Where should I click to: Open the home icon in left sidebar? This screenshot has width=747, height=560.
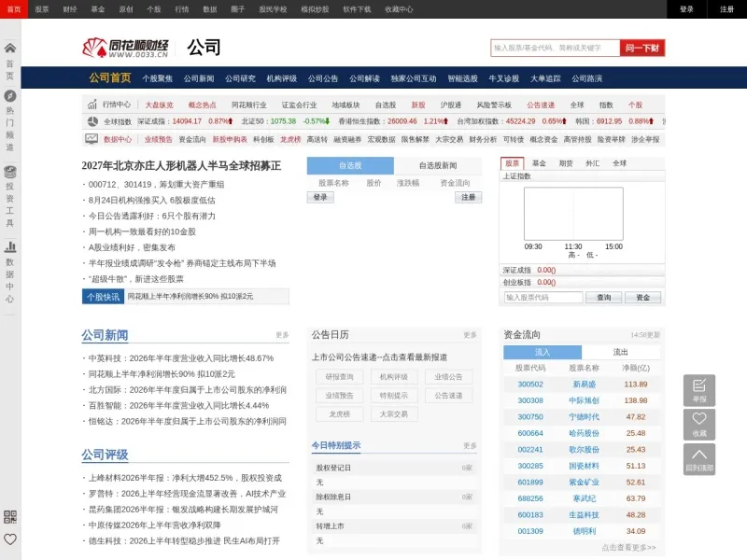point(10,48)
